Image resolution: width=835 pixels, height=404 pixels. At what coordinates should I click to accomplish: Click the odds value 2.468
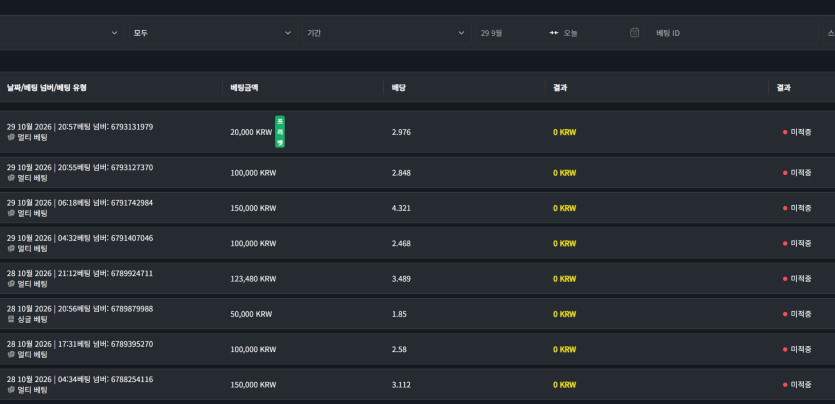(401, 243)
